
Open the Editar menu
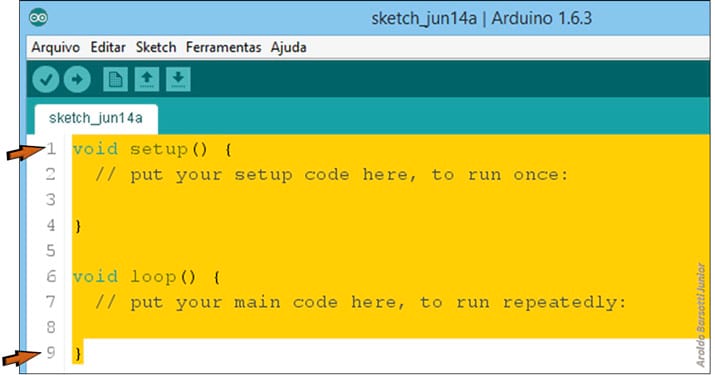point(108,47)
